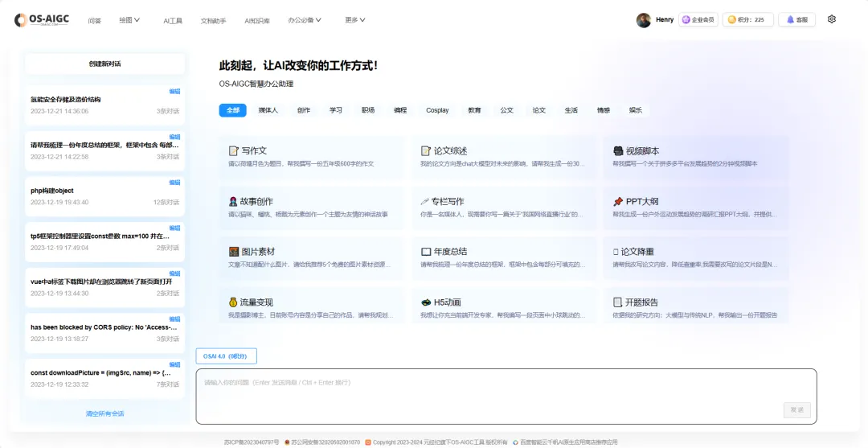This screenshot has width=868, height=448.
Task: Click 编辑 on the CORS policy conversation
Action: click(174, 319)
